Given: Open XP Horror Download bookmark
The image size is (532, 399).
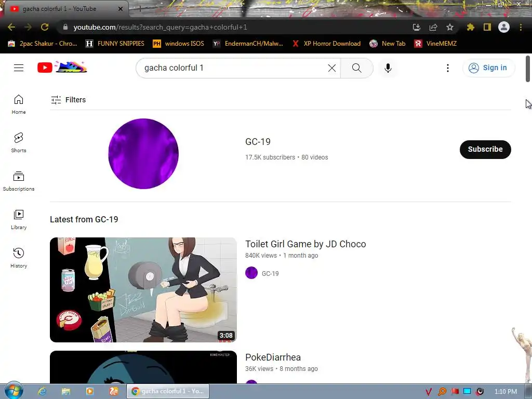Looking at the screenshot, I should click(x=326, y=44).
